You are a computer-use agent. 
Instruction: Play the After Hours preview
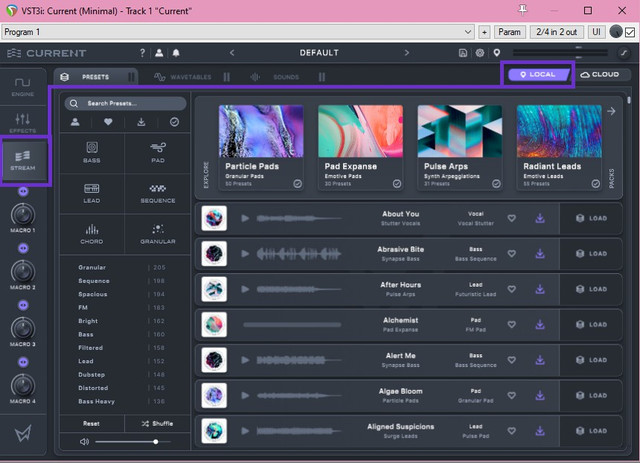click(245, 289)
